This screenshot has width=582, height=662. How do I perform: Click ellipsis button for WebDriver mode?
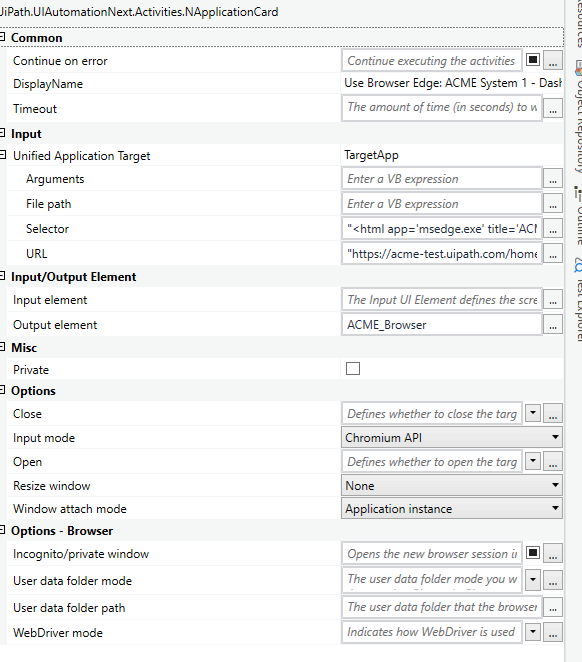point(553,632)
